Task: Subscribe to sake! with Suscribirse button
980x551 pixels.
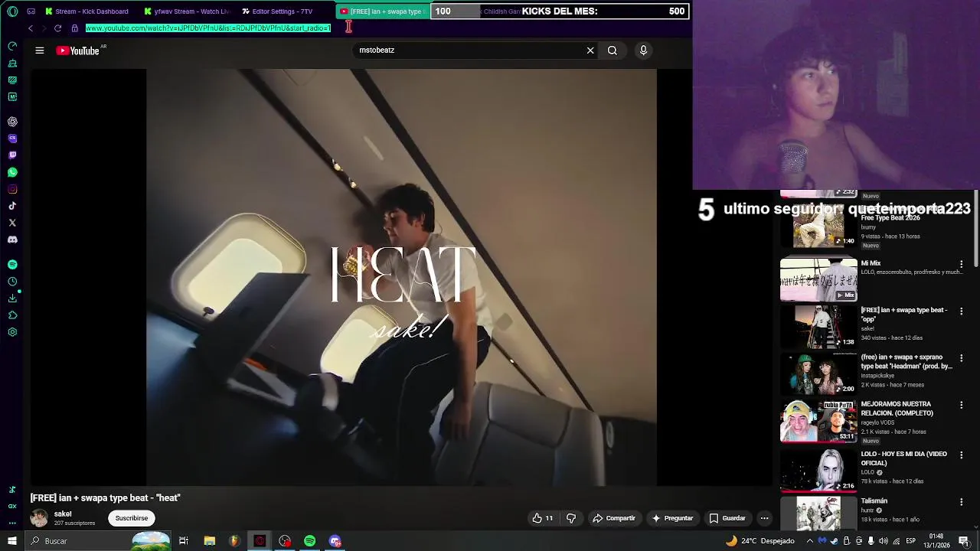Action: point(132,518)
